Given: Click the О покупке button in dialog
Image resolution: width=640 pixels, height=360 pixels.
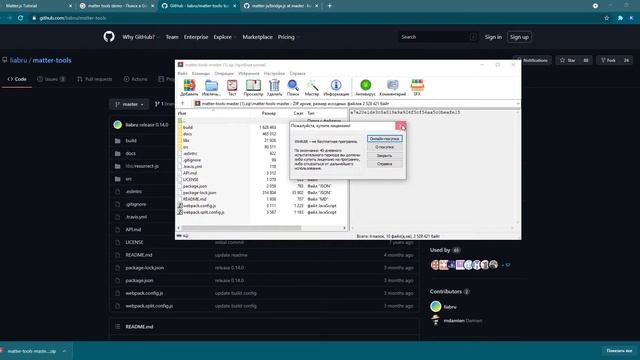Looking at the screenshot, I should [x=384, y=147].
